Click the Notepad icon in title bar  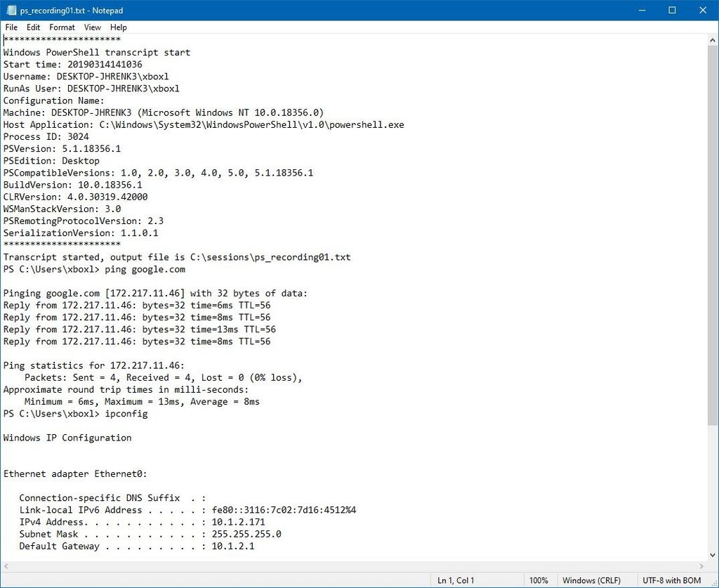point(11,10)
